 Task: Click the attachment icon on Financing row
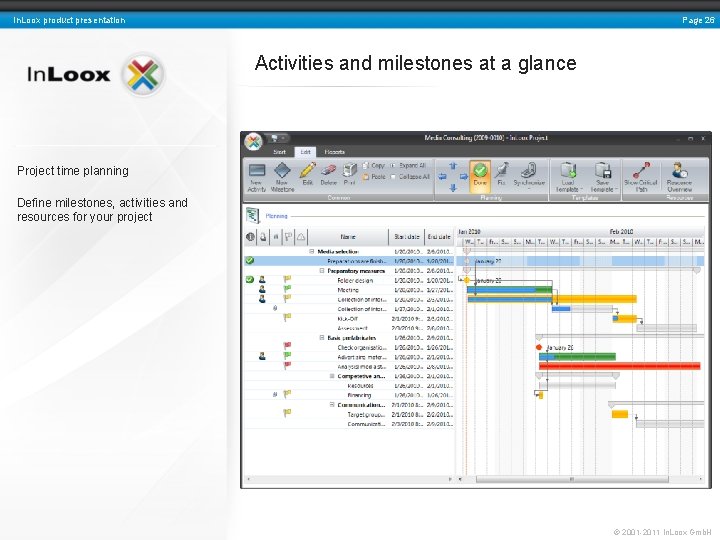[x=275, y=394]
